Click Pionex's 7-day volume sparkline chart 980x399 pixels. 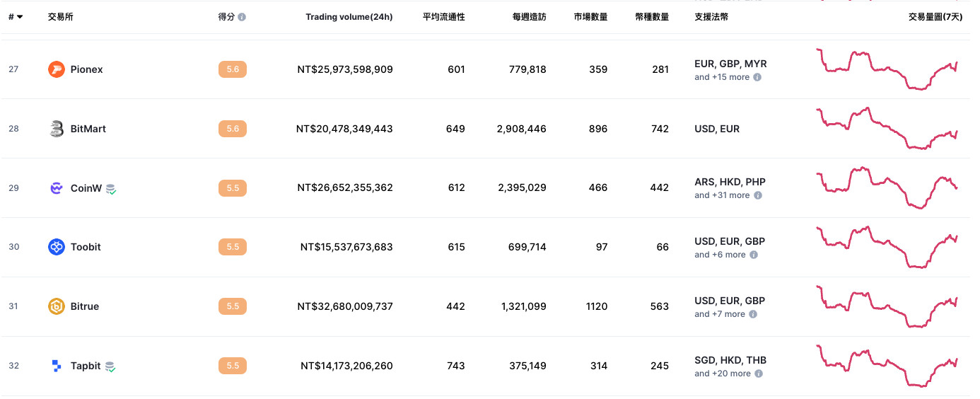(887, 69)
